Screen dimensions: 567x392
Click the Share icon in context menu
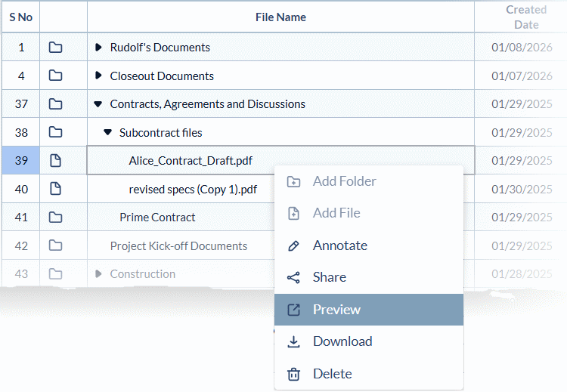pyautogui.click(x=294, y=277)
